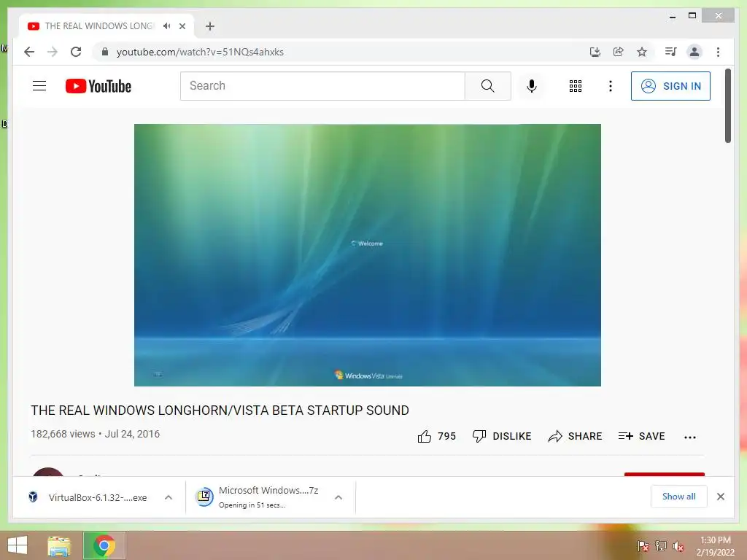Open Windows Start button

tap(18, 545)
